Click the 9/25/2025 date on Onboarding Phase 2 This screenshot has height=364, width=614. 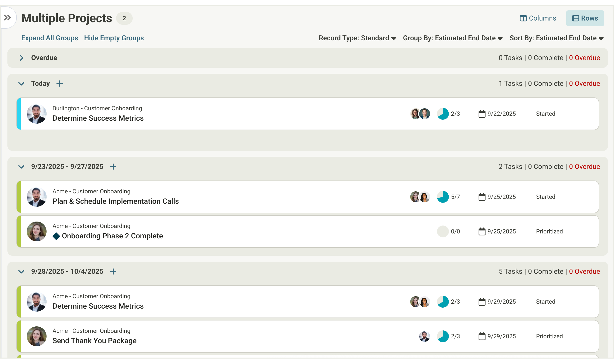click(x=502, y=231)
